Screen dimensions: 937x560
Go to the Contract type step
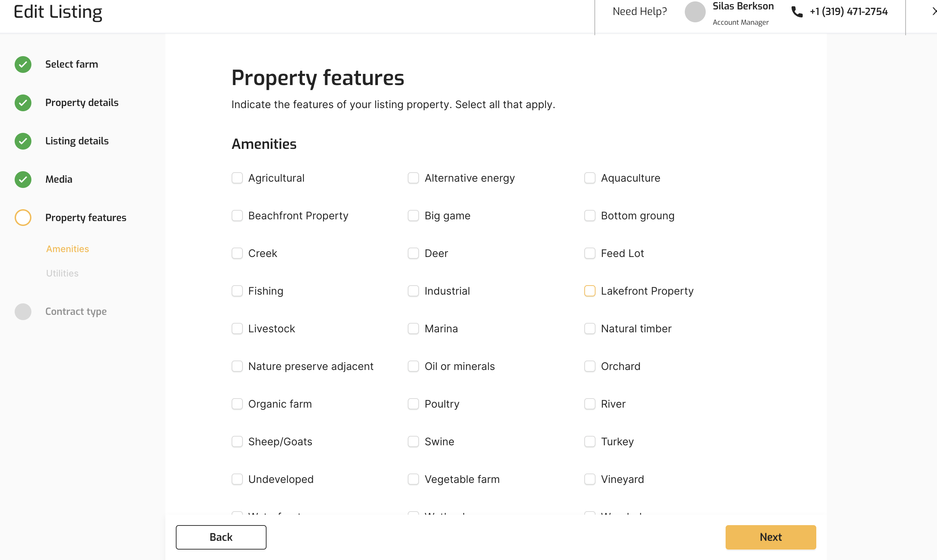click(x=76, y=312)
